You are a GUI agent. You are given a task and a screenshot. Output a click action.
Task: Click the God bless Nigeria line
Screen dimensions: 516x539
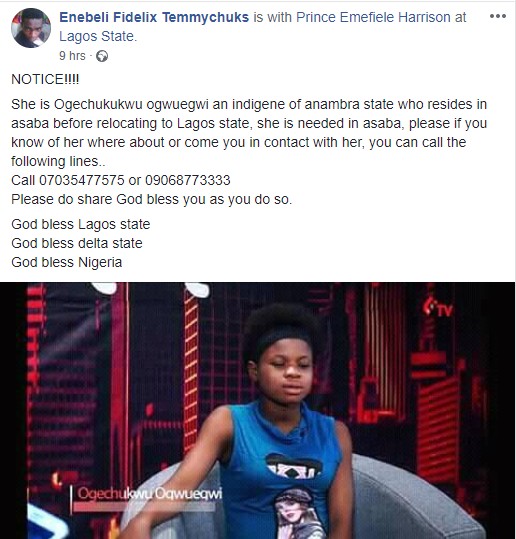(x=67, y=262)
